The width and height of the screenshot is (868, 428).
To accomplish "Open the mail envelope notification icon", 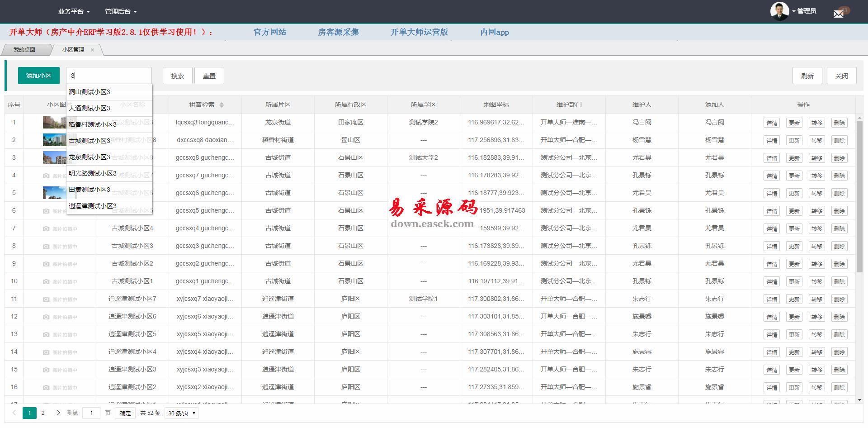I will click(839, 14).
